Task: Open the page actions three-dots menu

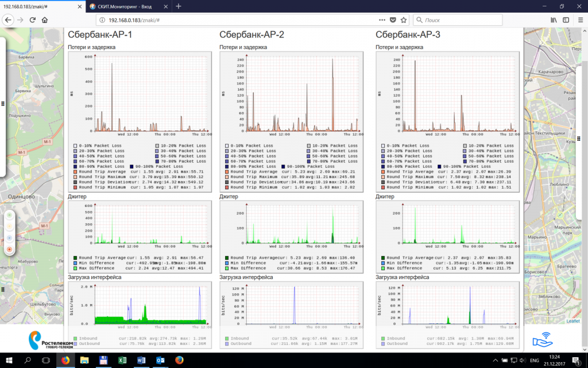Action: tap(382, 20)
